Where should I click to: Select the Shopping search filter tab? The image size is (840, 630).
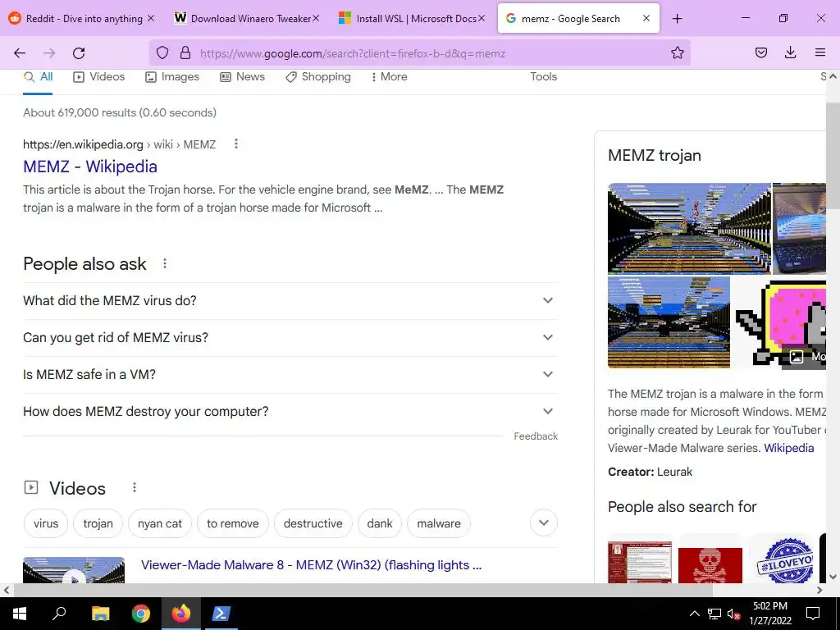click(317, 76)
